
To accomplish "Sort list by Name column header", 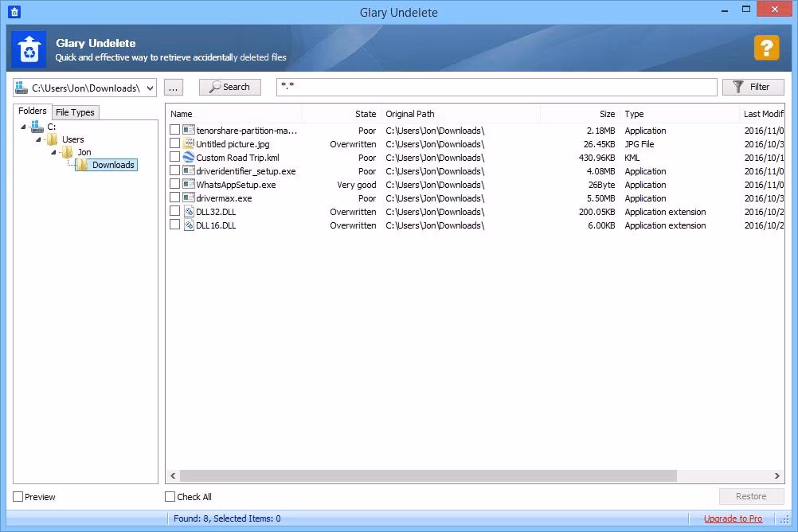I will pos(233,114).
